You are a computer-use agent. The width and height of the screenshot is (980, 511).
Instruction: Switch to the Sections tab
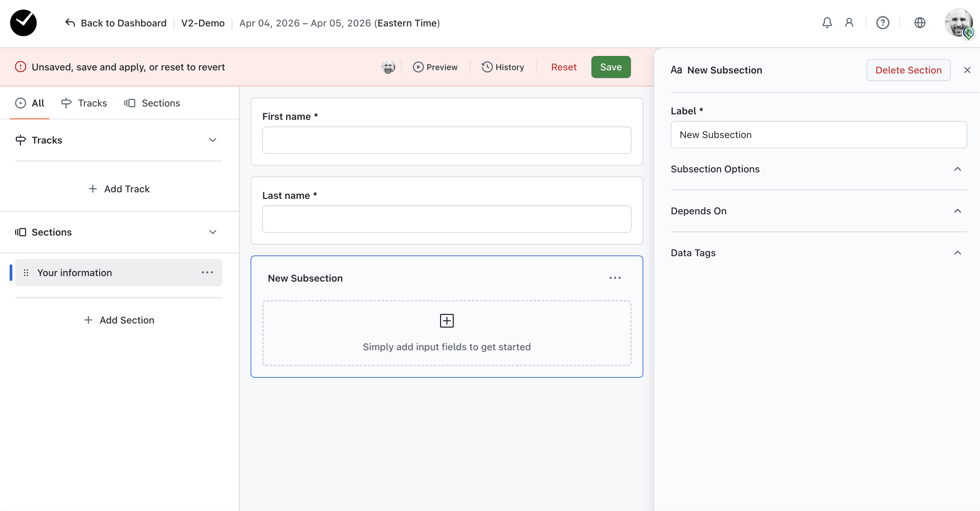click(x=152, y=103)
